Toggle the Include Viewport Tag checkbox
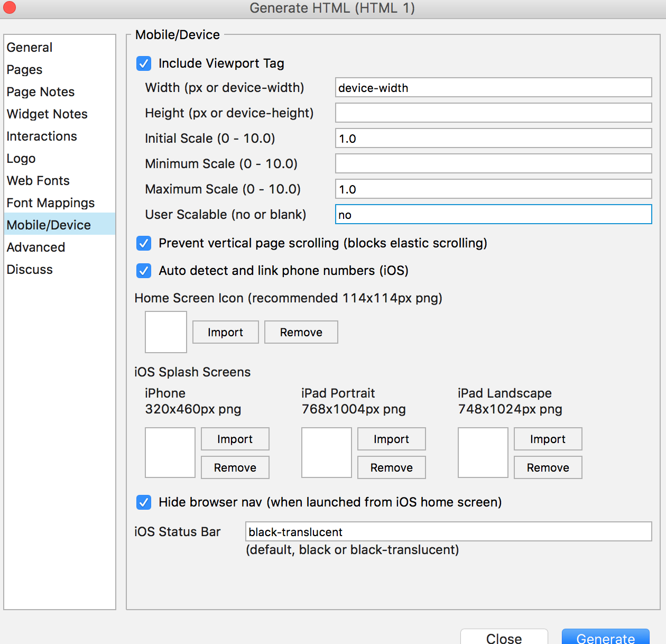 144,63
